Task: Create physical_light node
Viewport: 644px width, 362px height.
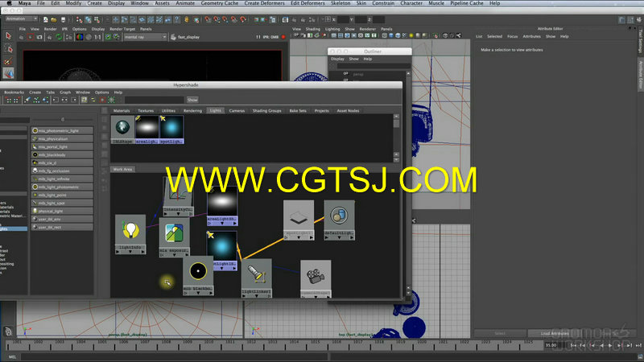Action: (x=62, y=211)
